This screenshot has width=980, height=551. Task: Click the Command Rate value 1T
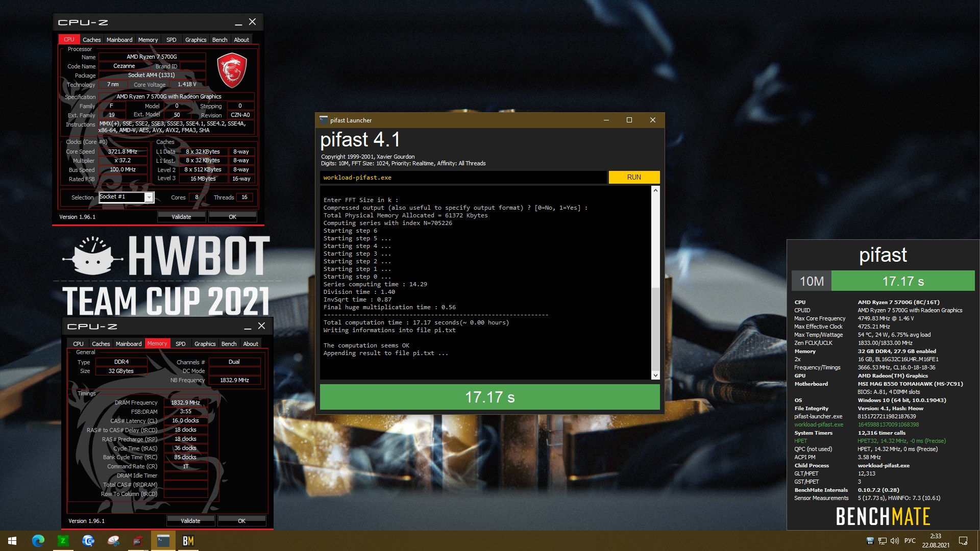point(185,466)
